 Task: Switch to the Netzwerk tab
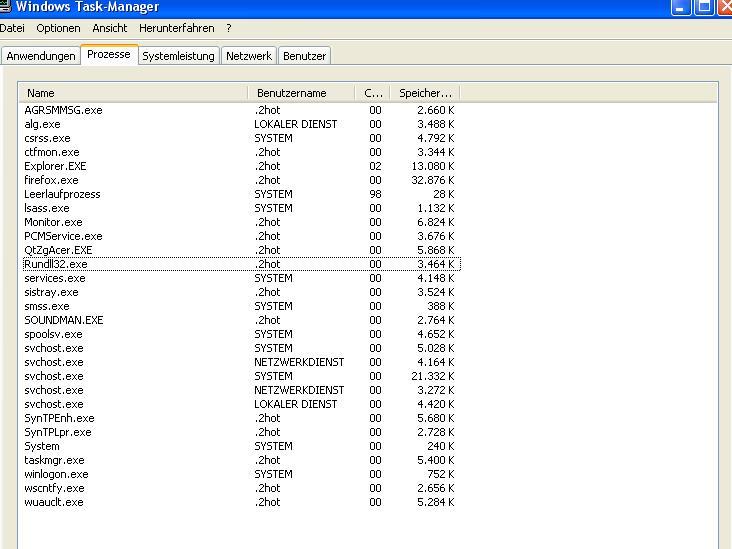click(x=249, y=56)
